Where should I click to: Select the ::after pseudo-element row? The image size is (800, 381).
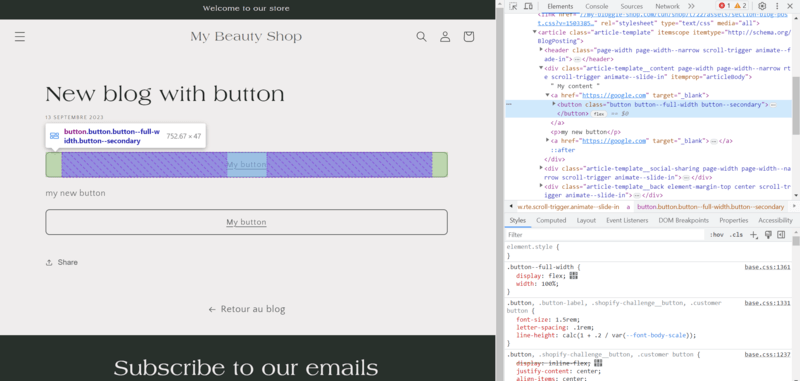(x=562, y=150)
